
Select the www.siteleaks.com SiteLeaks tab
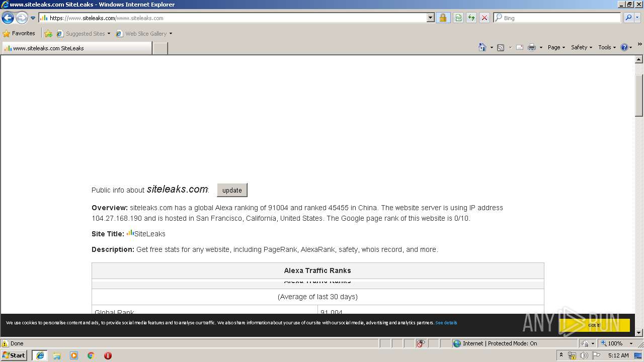coord(76,48)
